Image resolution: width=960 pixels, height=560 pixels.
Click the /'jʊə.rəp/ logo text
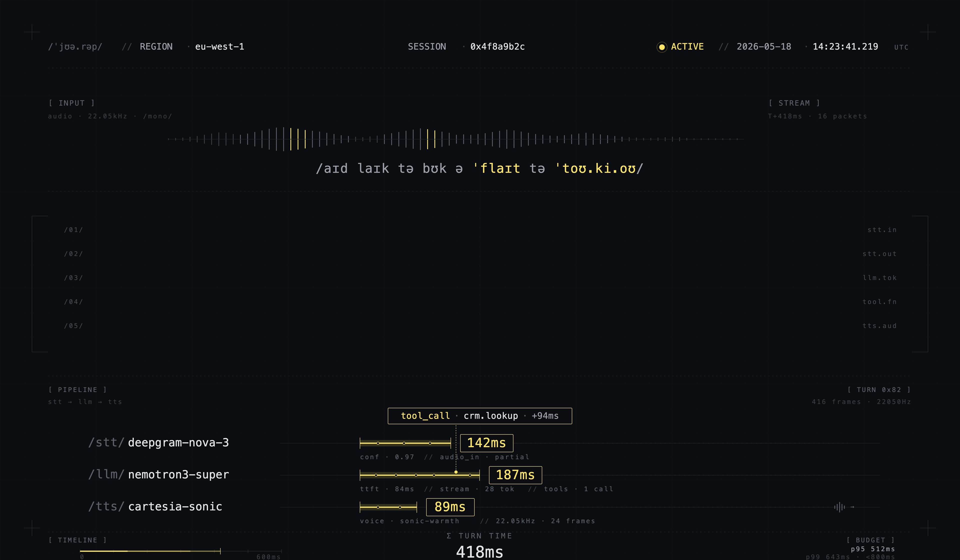click(x=75, y=46)
